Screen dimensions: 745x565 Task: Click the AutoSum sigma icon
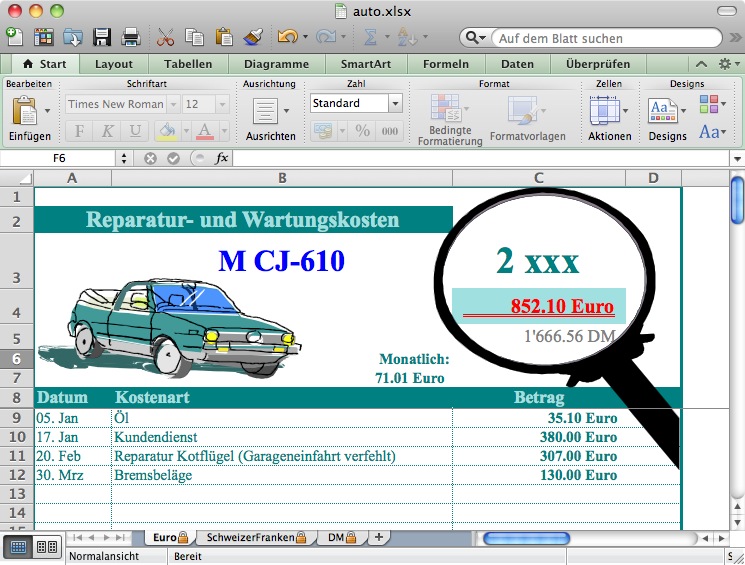coord(370,38)
